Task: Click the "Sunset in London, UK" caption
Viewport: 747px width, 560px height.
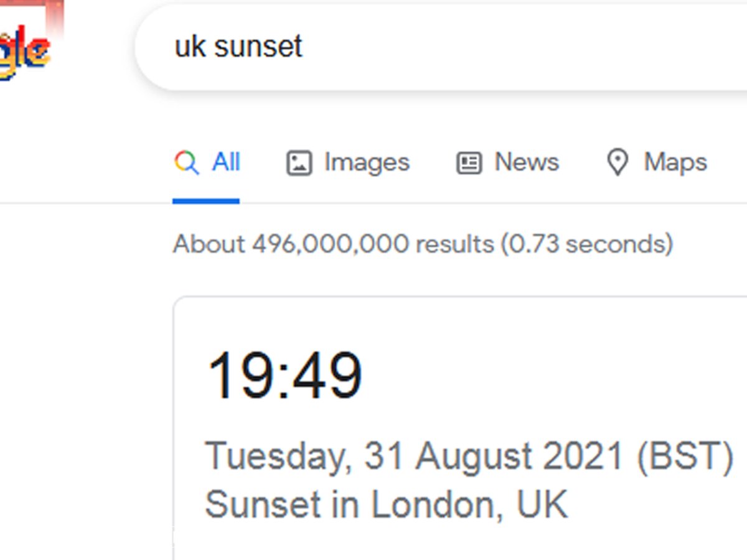Action: [x=386, y=504]
